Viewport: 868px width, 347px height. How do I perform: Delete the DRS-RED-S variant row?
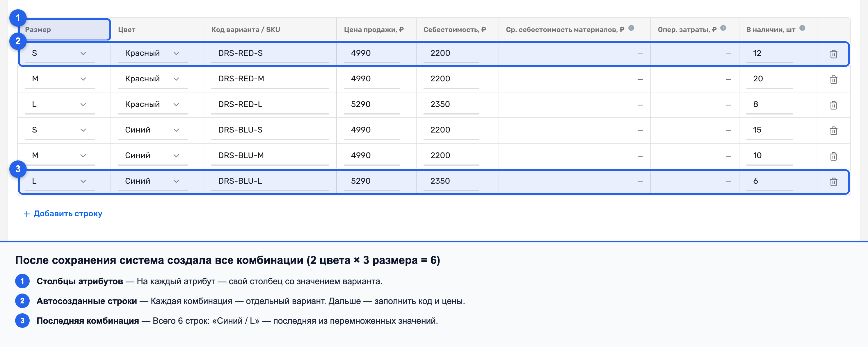click(x=833, y=54)
